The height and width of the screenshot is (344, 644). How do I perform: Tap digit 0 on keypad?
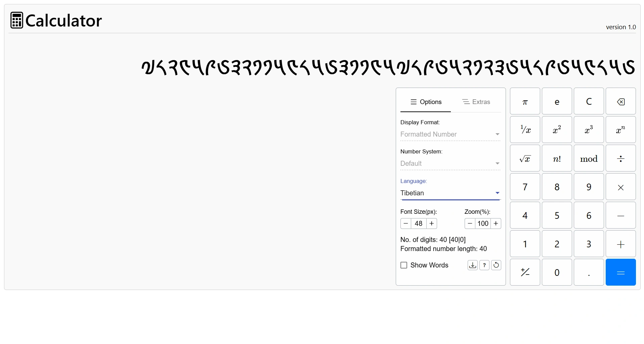(x=557, y=273)
